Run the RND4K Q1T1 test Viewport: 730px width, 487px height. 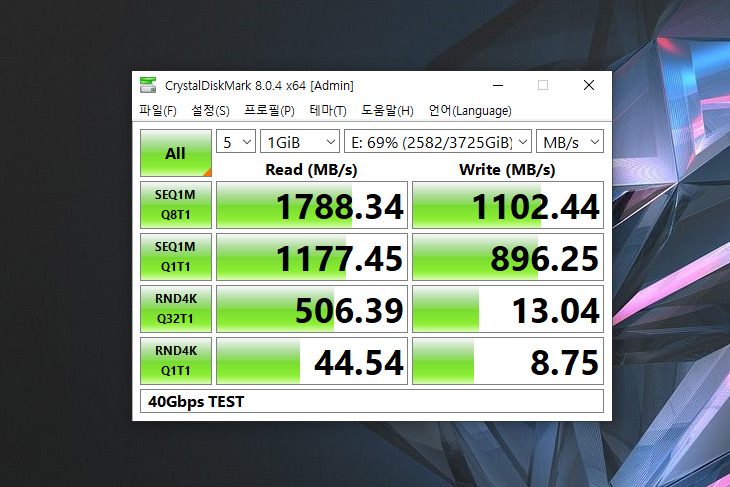(176, 361)
